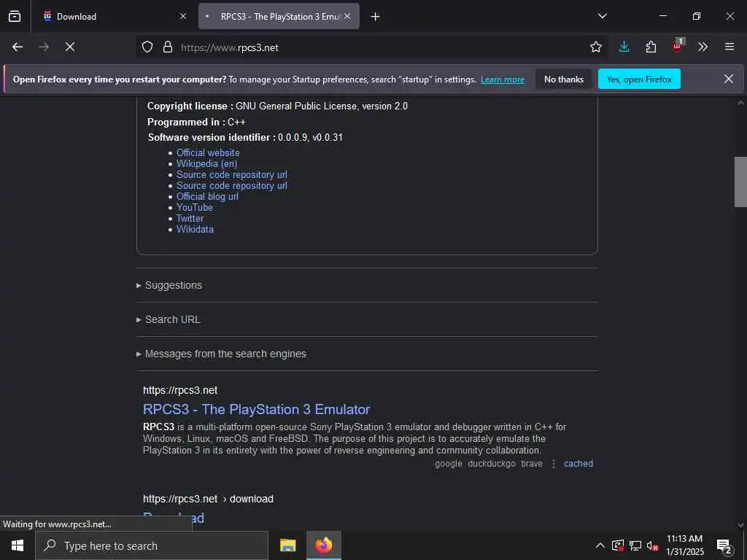Show hidden system tray icons
The height and width of the screenshot is (560, 747).
point(600,545)
